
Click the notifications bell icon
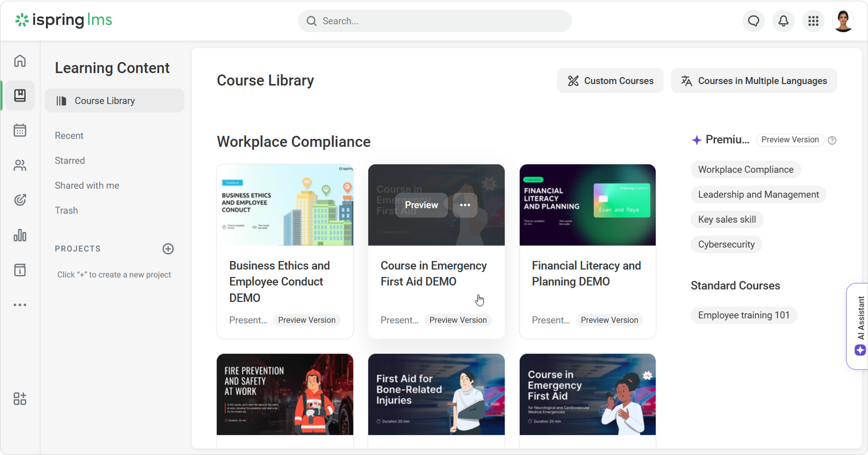click(x=784, y=21)
